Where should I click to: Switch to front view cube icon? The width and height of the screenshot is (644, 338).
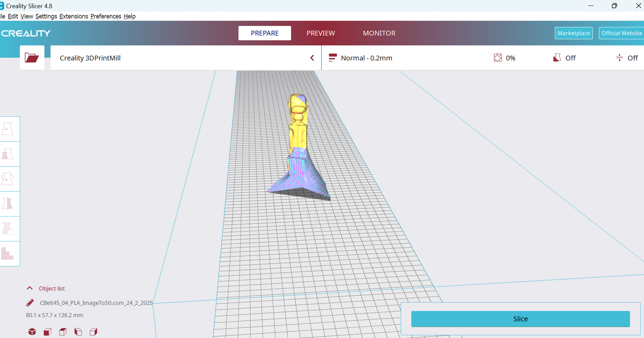click(x=47, y=332)
